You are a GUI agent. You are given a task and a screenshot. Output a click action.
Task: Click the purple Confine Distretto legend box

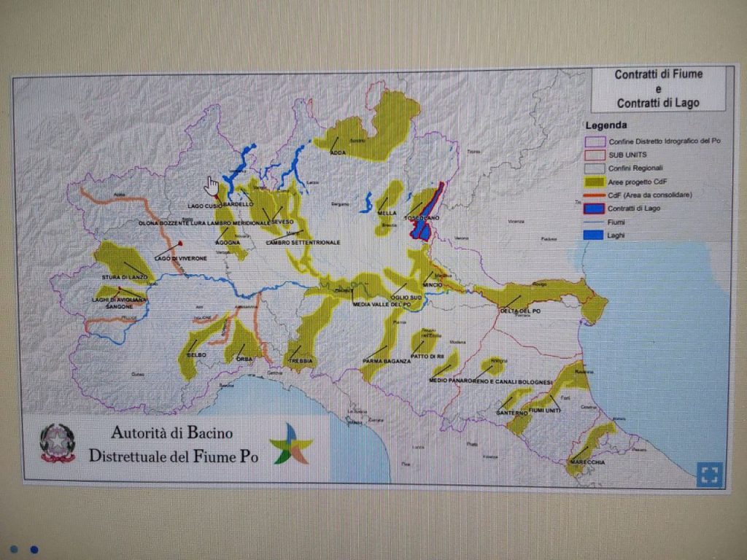pyautogui.click(x=595, y=141)
